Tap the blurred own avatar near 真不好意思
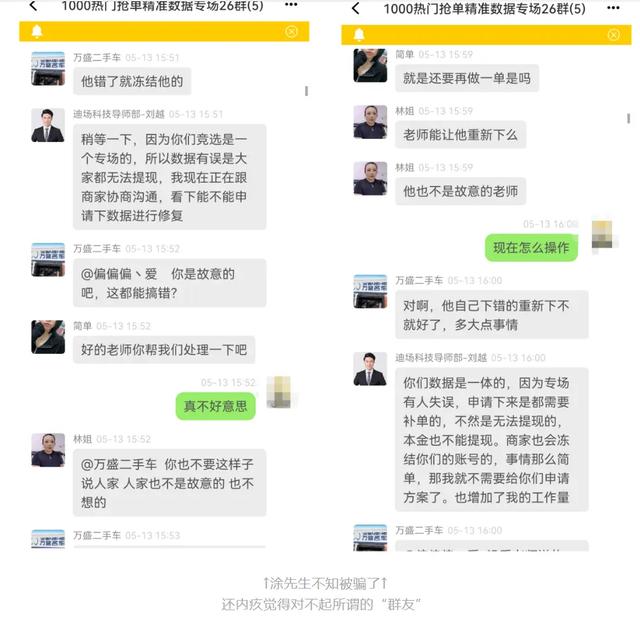Viewport: 640px width, 621px height. click(x=279, y=392)
